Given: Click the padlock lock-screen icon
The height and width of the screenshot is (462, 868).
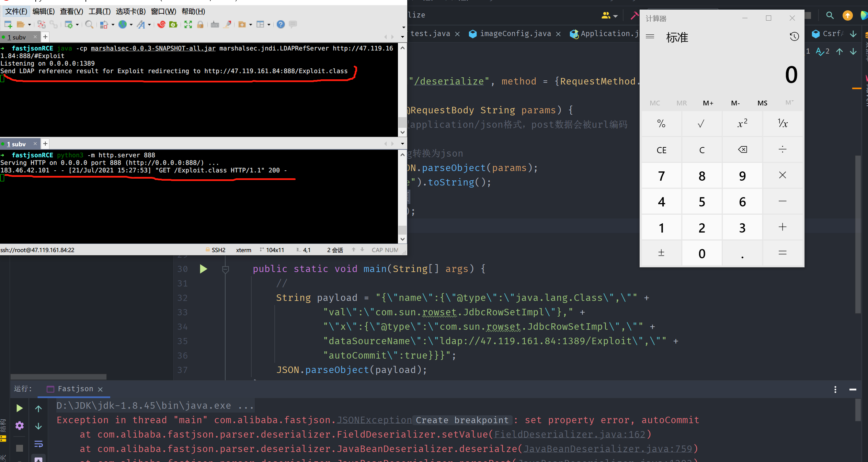Looking at the screenshot, I should [x=200, y=24].
